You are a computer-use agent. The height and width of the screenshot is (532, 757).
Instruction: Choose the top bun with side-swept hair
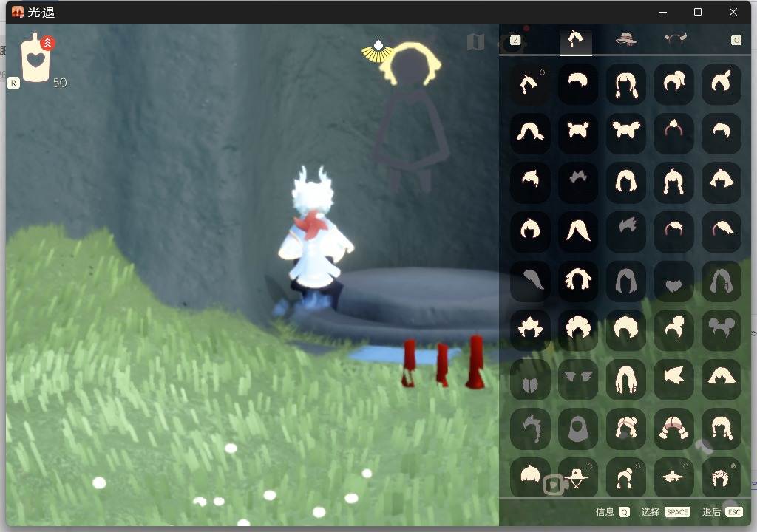[673, 330]
